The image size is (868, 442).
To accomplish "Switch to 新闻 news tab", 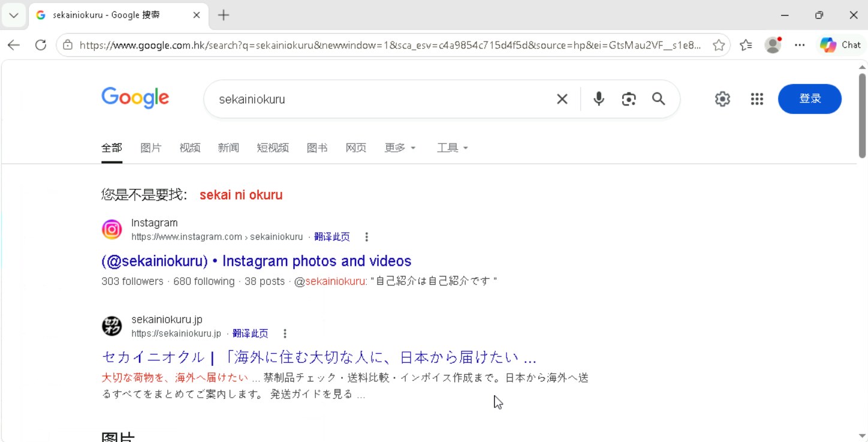I will coord(228,148).
